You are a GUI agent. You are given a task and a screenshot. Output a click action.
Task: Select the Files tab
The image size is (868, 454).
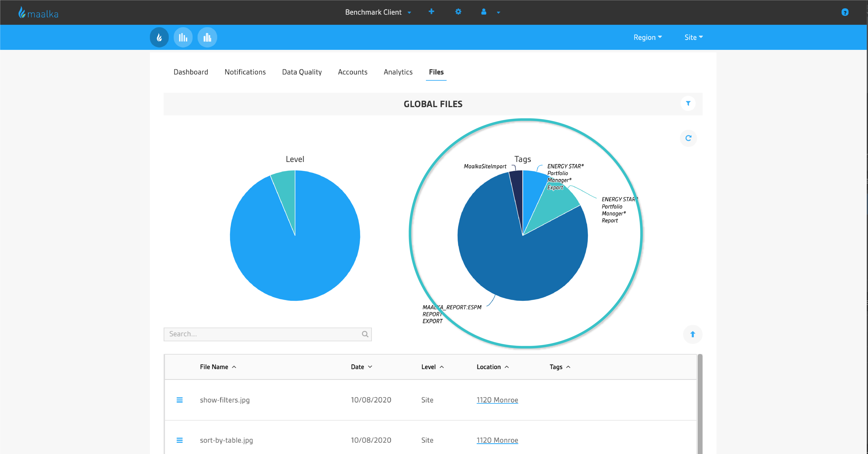coord(436,72)
